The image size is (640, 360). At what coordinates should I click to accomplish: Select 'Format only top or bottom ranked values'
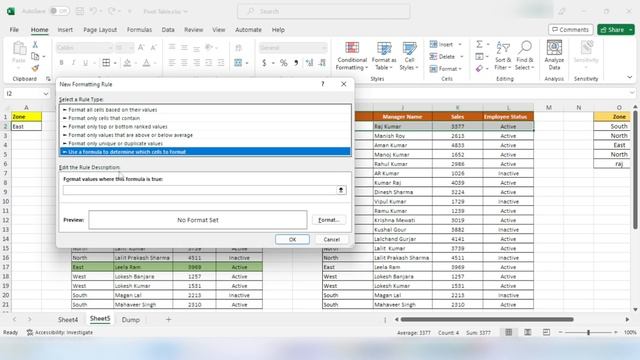pyautogui.click(x=205, y=127)
